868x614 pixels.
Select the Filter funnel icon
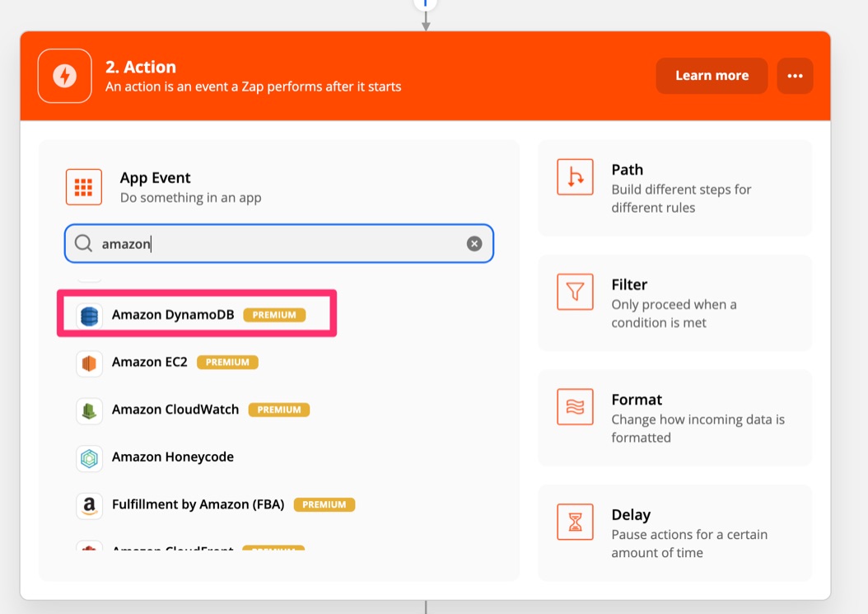pyautogui.click(x=575, y=292)
